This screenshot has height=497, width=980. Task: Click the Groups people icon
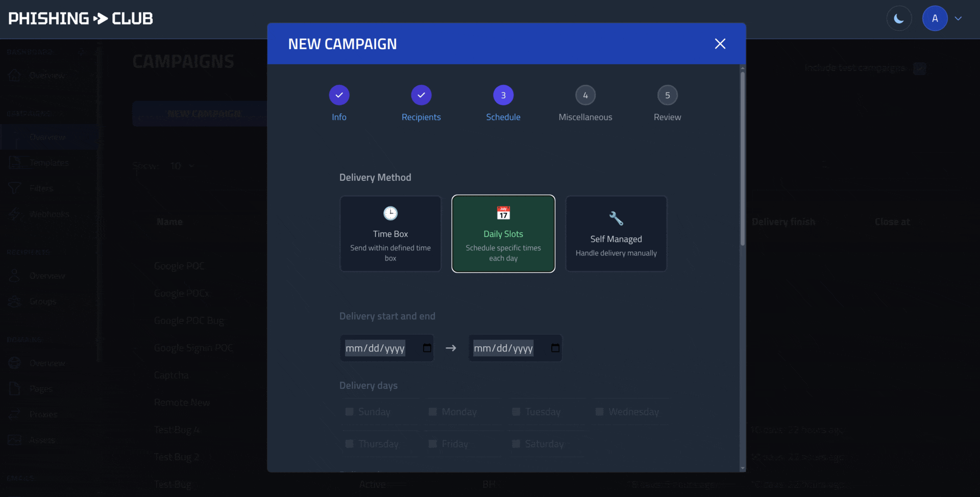(14, 301)
